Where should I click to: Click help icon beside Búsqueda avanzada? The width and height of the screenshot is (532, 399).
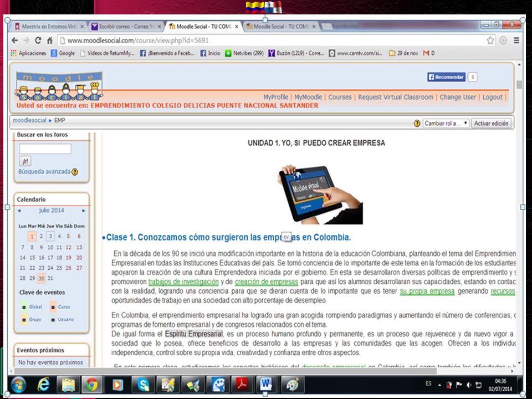click(x=75, y=172)
